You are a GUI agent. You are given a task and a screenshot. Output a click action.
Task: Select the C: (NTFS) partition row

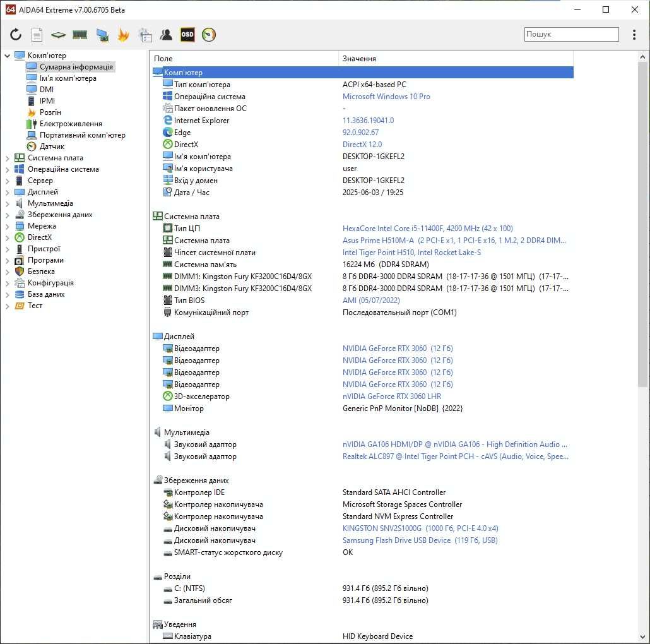point(363,588)
